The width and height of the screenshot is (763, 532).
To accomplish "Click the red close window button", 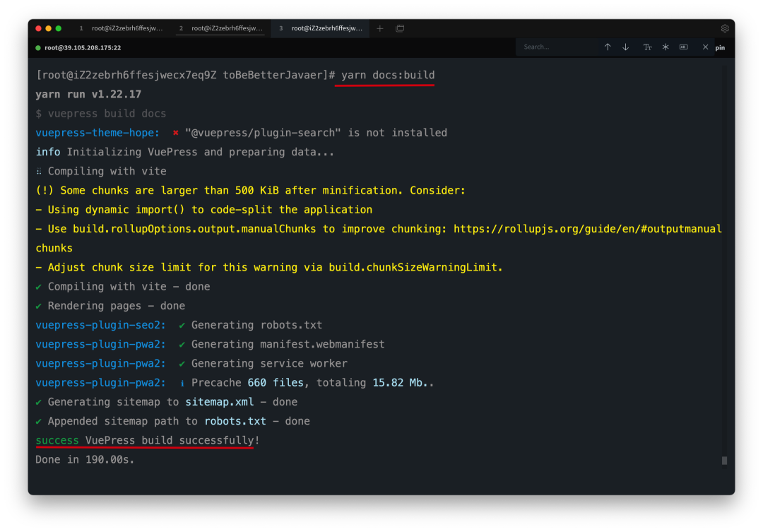I will (x=38, y=28).
